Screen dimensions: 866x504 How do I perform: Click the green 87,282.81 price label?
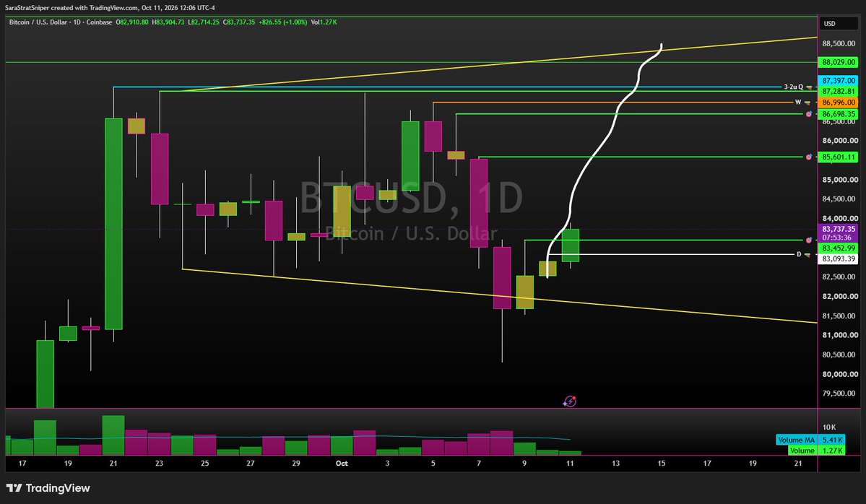coord(839,91)
